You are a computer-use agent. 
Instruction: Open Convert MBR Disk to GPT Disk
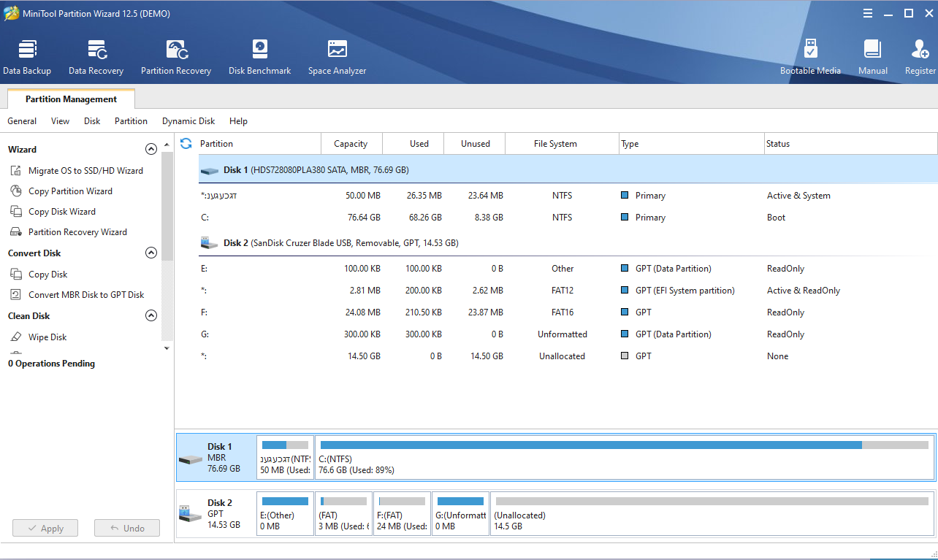(x=86, y=295)
